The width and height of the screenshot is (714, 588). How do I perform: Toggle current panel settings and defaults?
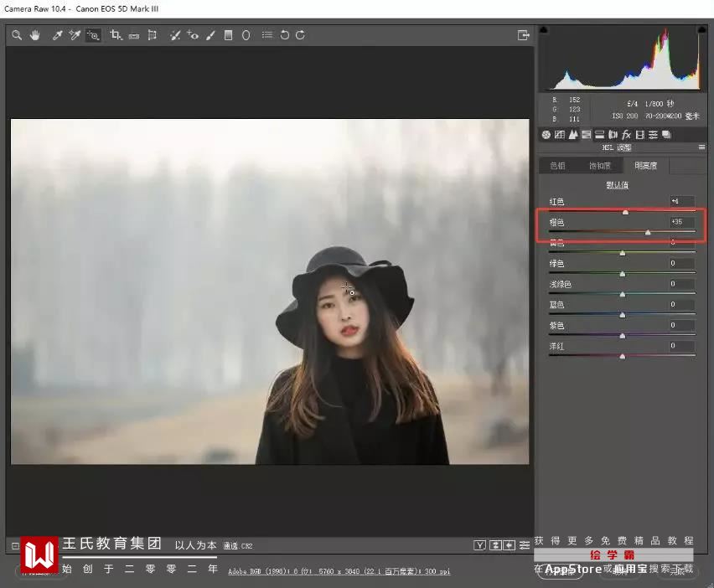coord(525,545)
